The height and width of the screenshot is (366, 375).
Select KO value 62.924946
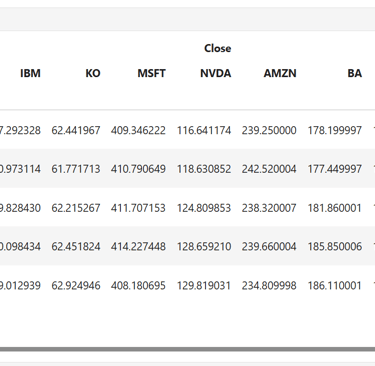pos(76,286)
